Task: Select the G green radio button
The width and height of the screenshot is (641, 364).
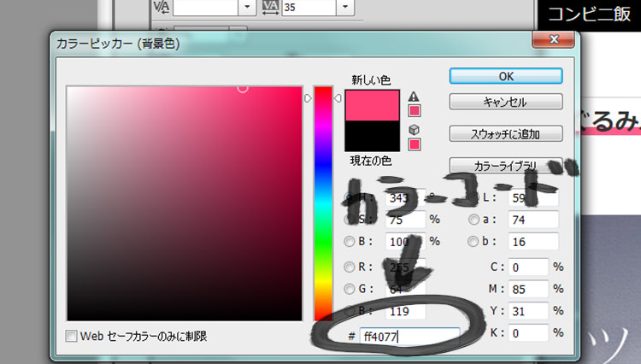Action: pyautogui.click(x=349, y=289)
